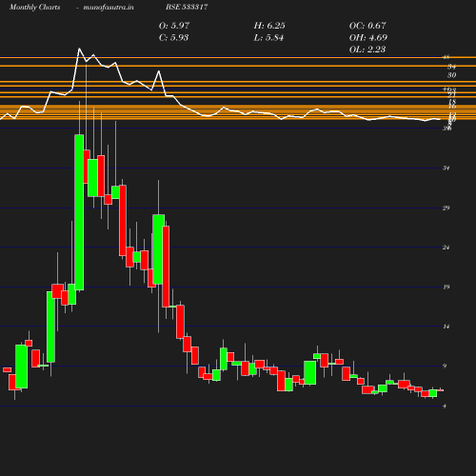Click the 9 price axis label
Screen dimensions: 476x476
(445, 366)
